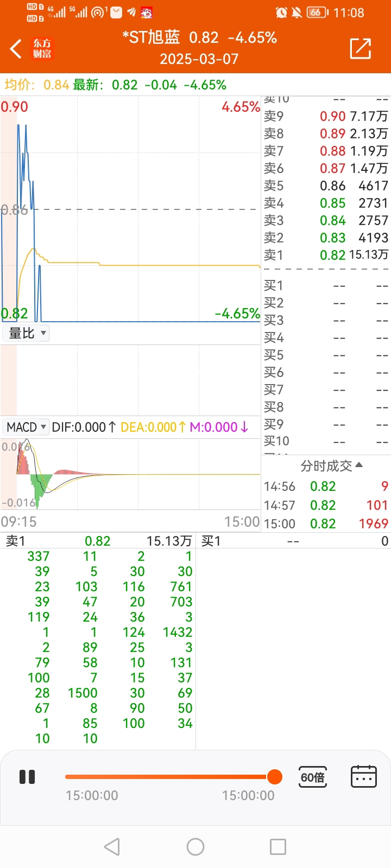391x868 pixels.
Task: Click the alarm clock status icon
Action: 281,12
